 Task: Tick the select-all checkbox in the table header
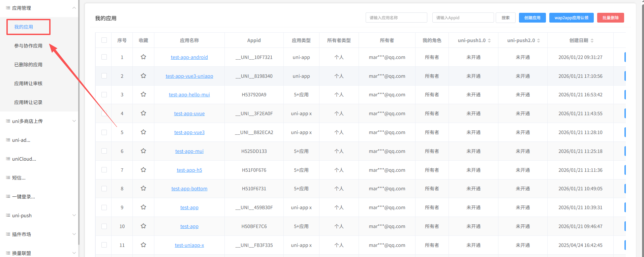pos(104,40)
